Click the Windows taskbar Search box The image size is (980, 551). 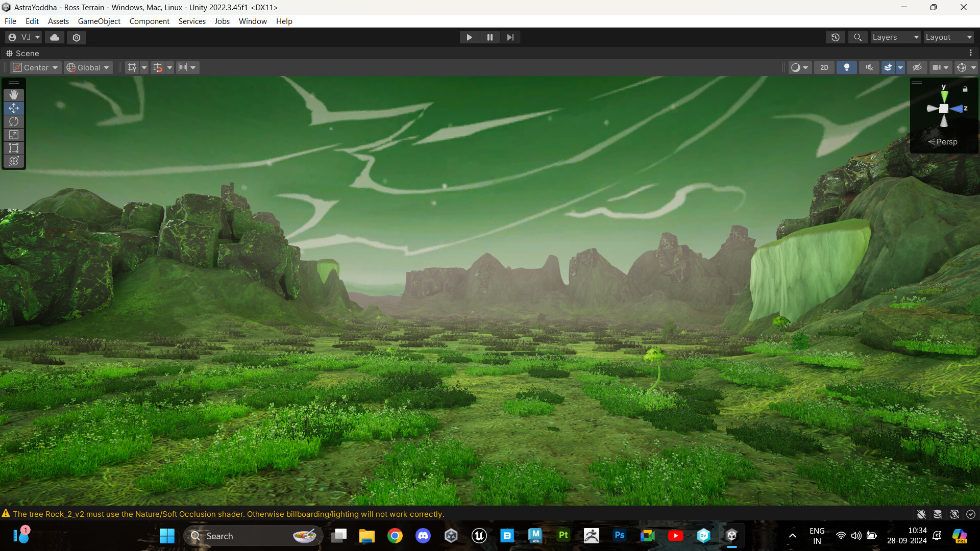[253, 536]
